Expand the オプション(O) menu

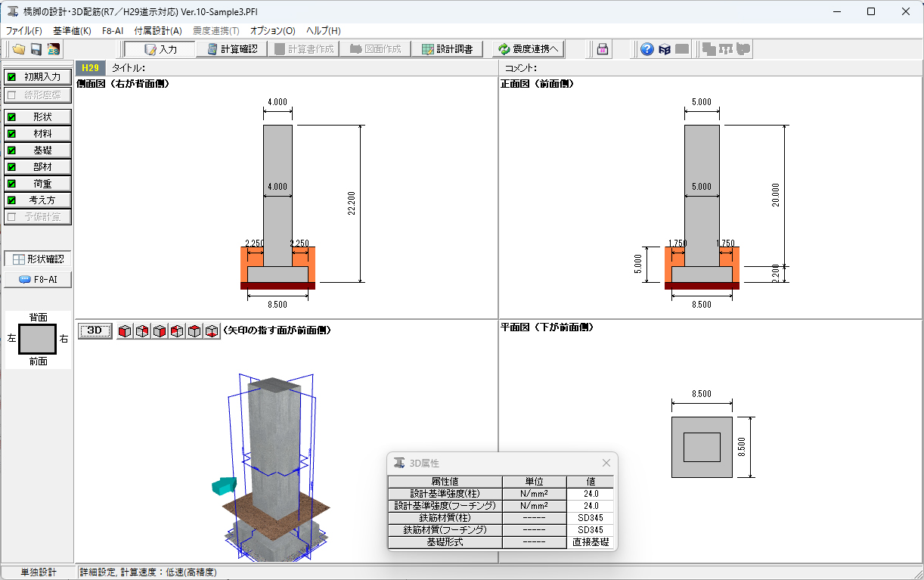point(272,31)
